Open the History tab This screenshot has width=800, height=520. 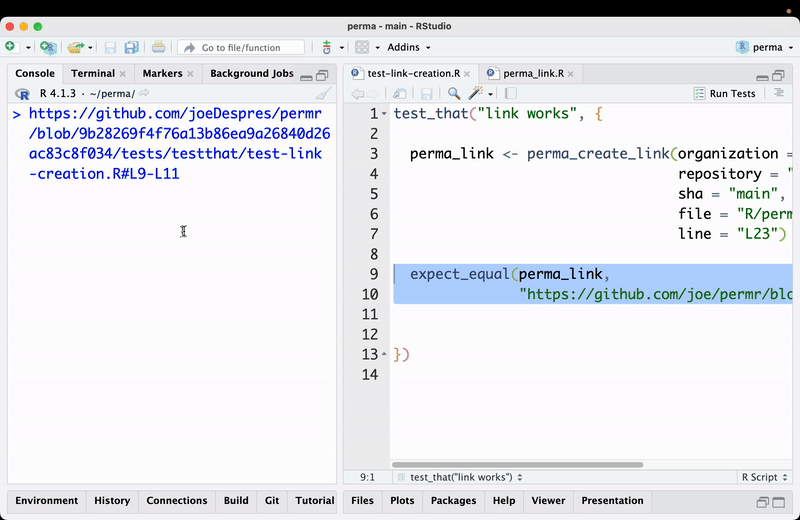(112, 501)
